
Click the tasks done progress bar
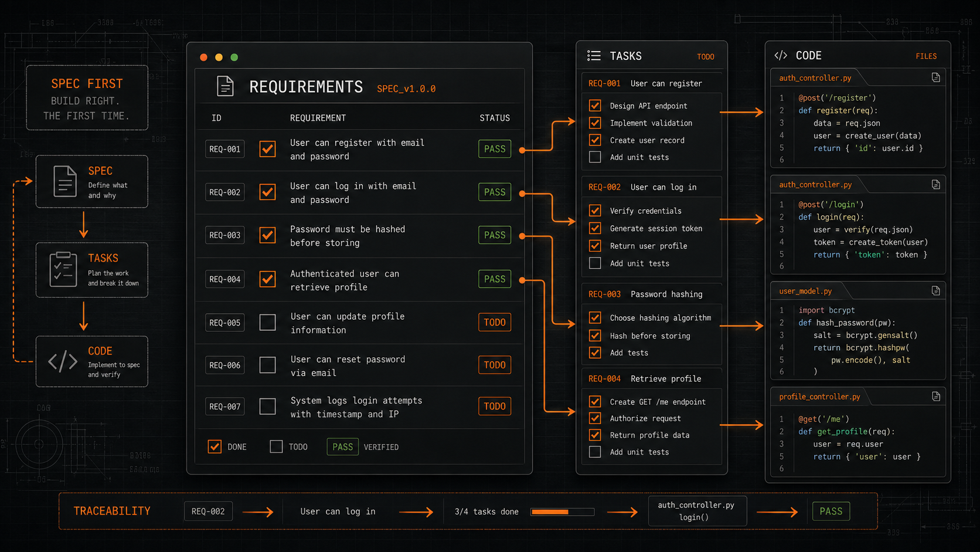[562, 512]
